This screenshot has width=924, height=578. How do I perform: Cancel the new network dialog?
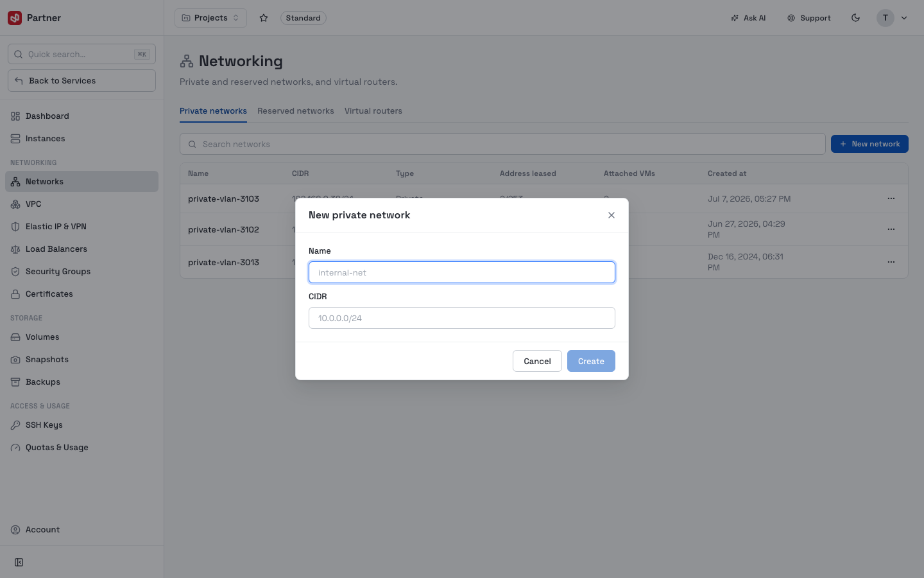coord(537,361)
